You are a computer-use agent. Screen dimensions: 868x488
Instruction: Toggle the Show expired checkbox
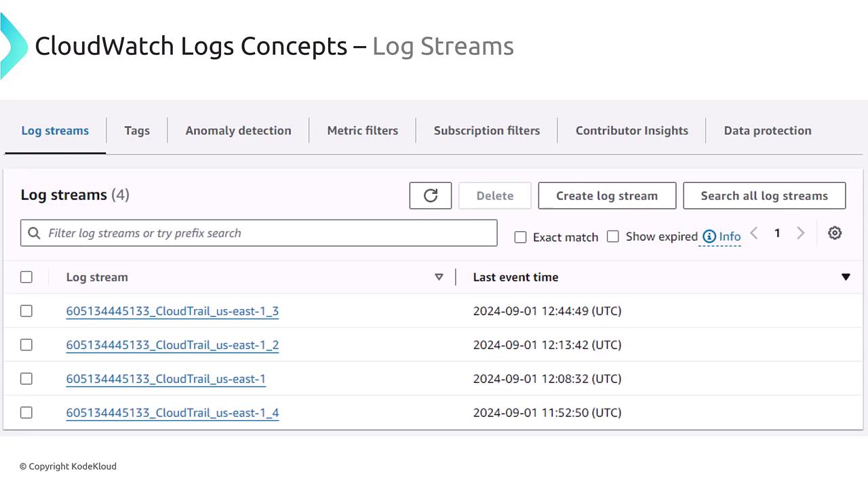tap(613, 237)
